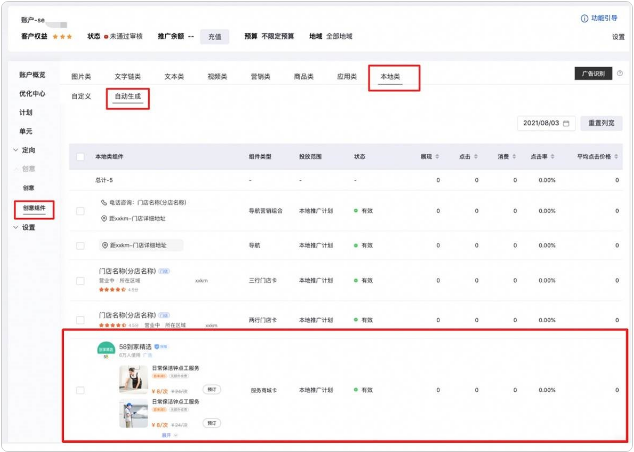Click the 58到家精选 green logo
This screenshot has width=634, height=452.
point(105,350)
